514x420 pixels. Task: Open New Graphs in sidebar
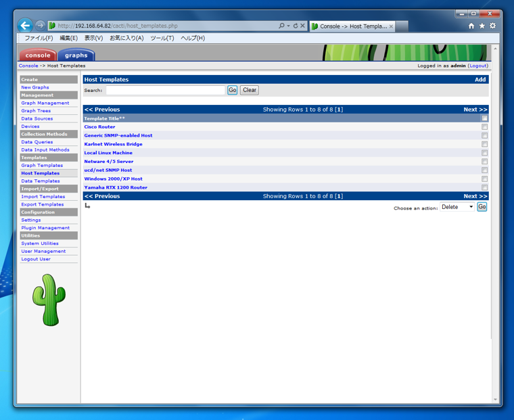(x=35, y=87)
